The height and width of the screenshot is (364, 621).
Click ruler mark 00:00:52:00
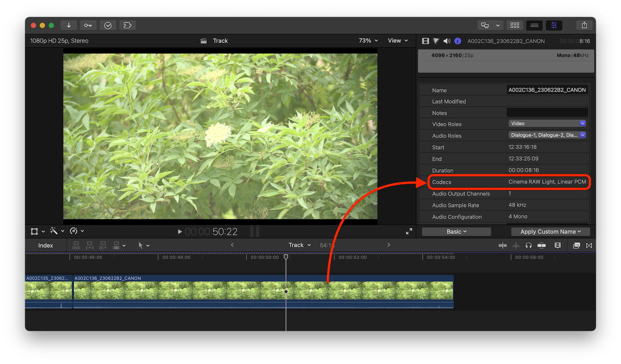coord(352,258)
